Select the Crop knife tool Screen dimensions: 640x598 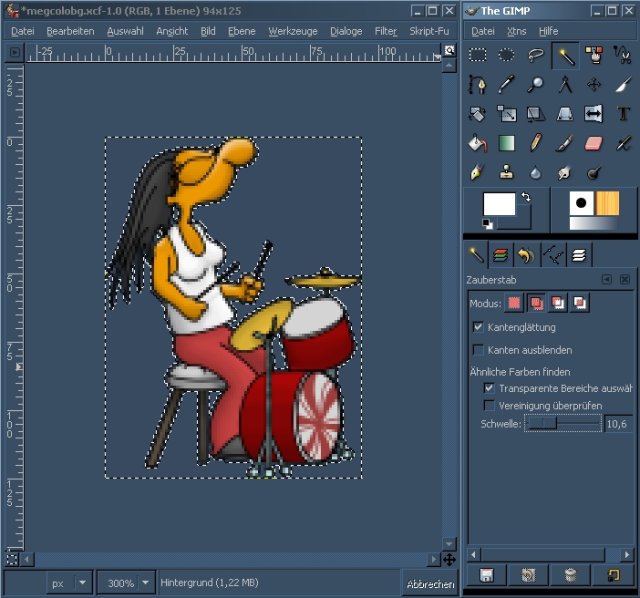(623, 84)
